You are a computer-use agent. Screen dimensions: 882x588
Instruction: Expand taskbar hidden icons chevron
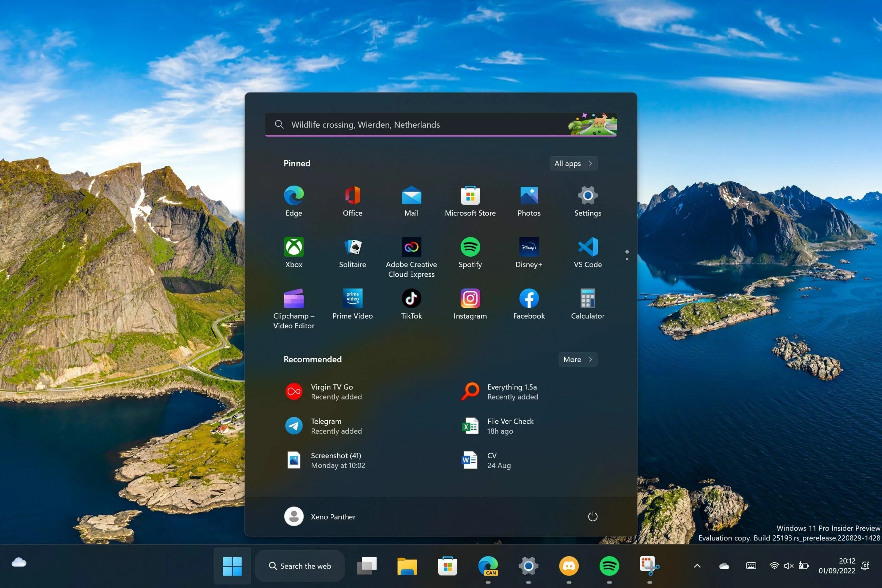click(x=698, y=566)
